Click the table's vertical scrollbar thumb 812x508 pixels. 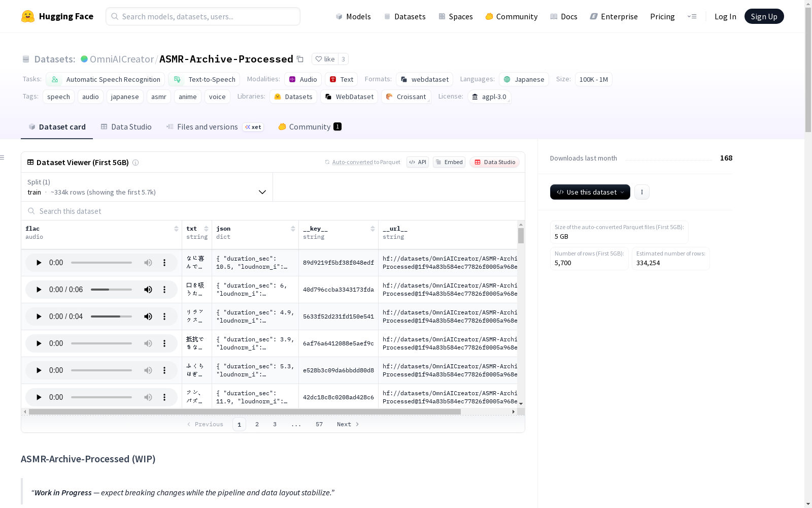click(x=521, y=236)
